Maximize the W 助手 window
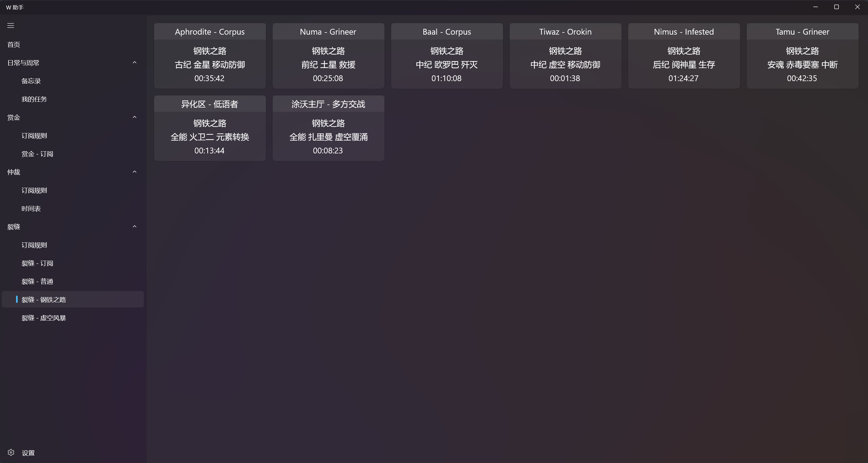Screen dimensions: 868x463 pyautogui.click(x=836, y=7)
